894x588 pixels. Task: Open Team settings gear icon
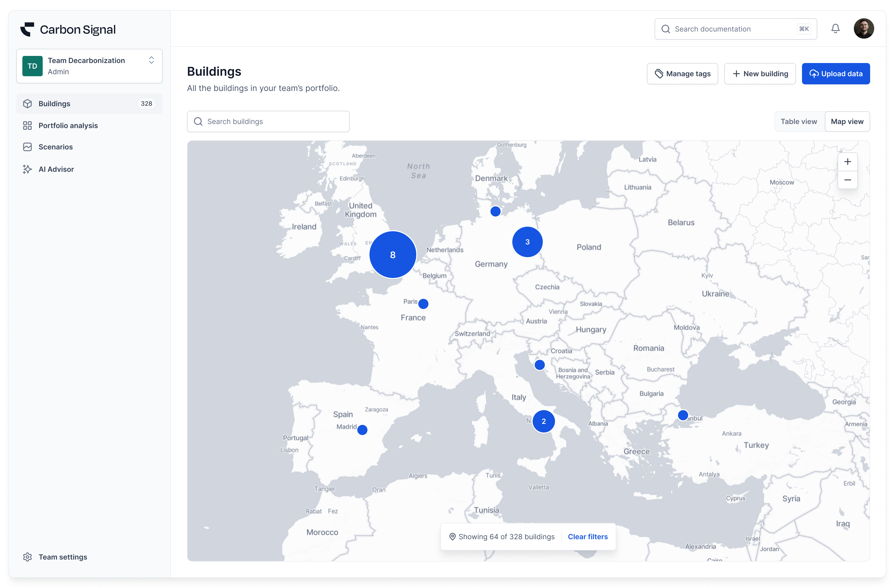click(27, 557)
